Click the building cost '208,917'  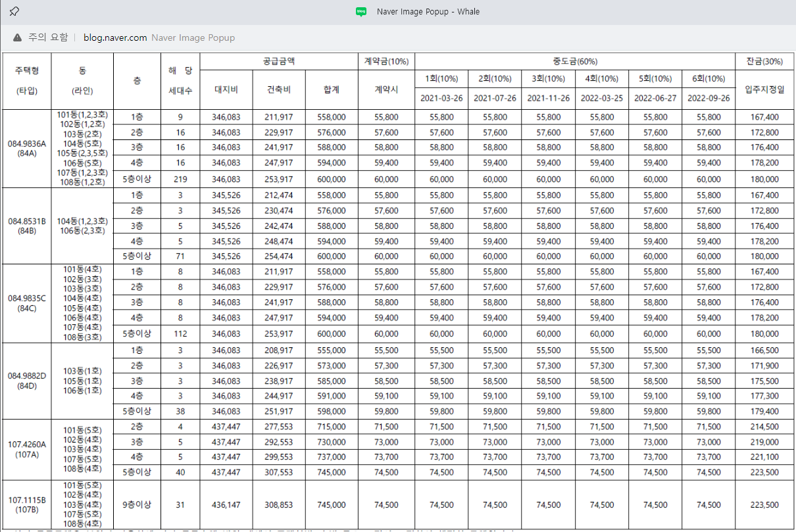click(279, 351)
